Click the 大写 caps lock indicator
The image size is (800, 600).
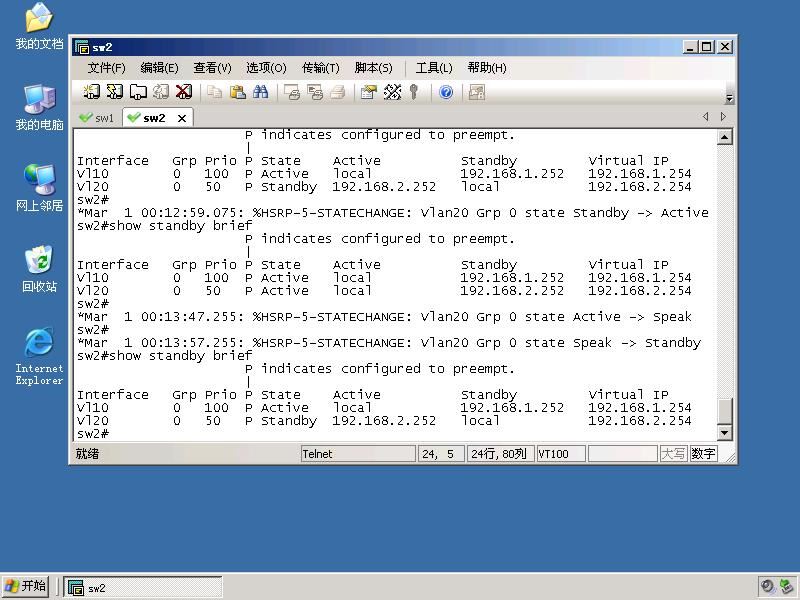[x=673, y=454]
